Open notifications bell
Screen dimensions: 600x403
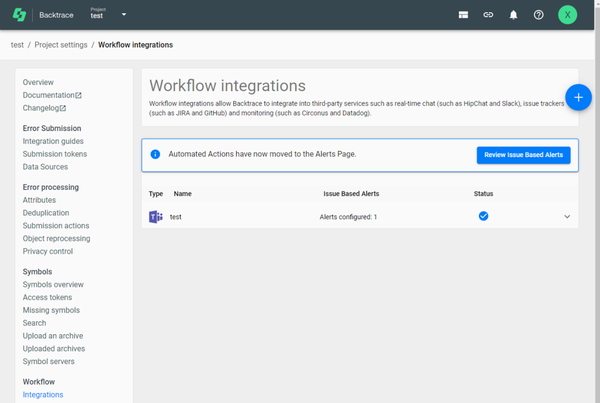click(513, 15)
